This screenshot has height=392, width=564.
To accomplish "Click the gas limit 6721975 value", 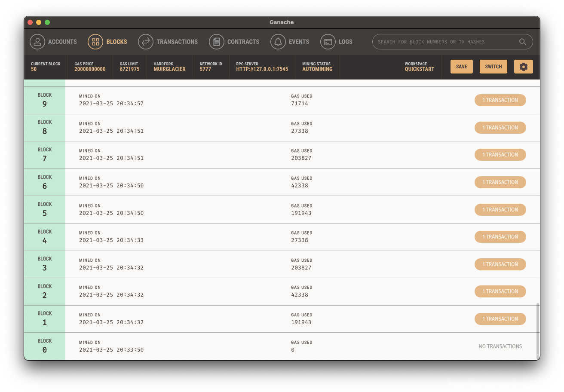I will point(129,69).
